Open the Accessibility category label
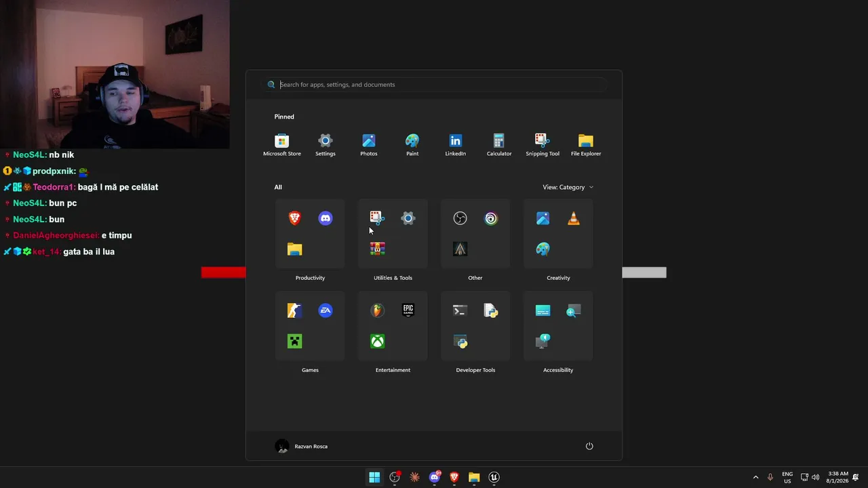Screen dimensions: 868x488 pyautogui.click(x=558, y=370)
